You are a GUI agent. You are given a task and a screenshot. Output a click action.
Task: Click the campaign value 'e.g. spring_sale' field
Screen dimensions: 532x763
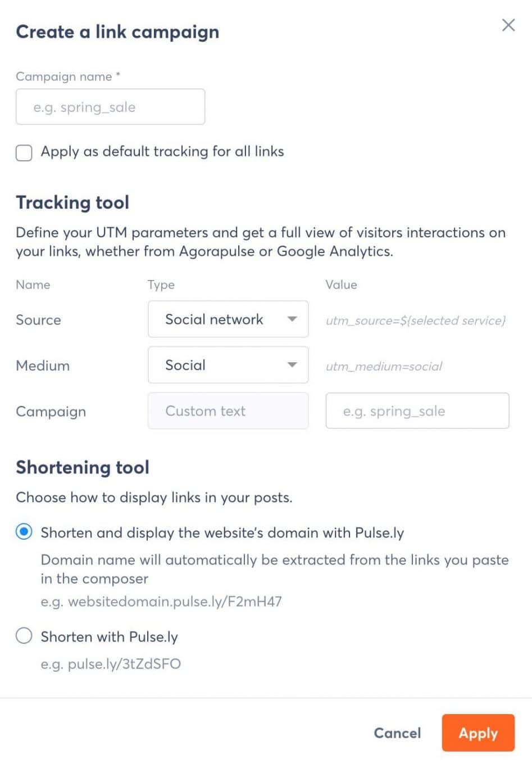[417, 411]
